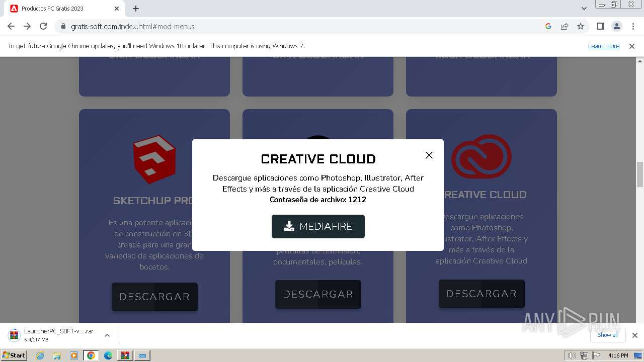The image size is (644, 362).
Task: Open the Chrome profile avatar
Action: pyautogui.click(x=616, y=26)
